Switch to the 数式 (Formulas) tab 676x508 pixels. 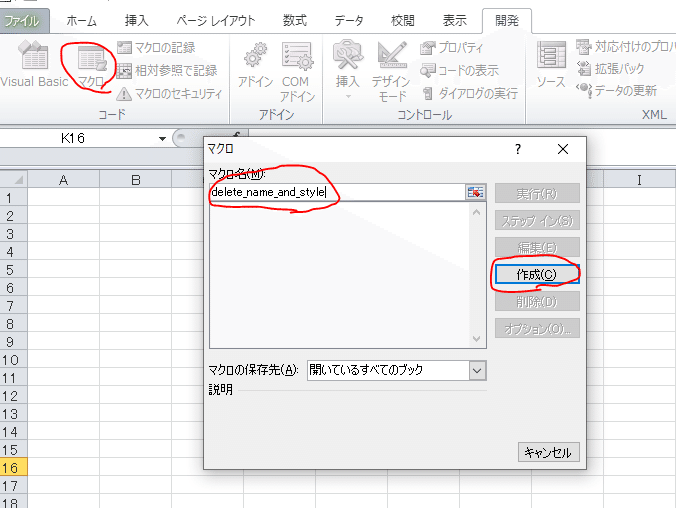coord(295,21)
